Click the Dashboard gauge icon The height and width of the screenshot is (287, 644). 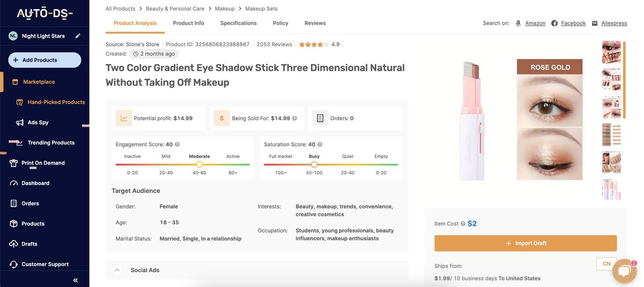pyautogui.click(x=13, y=183)
